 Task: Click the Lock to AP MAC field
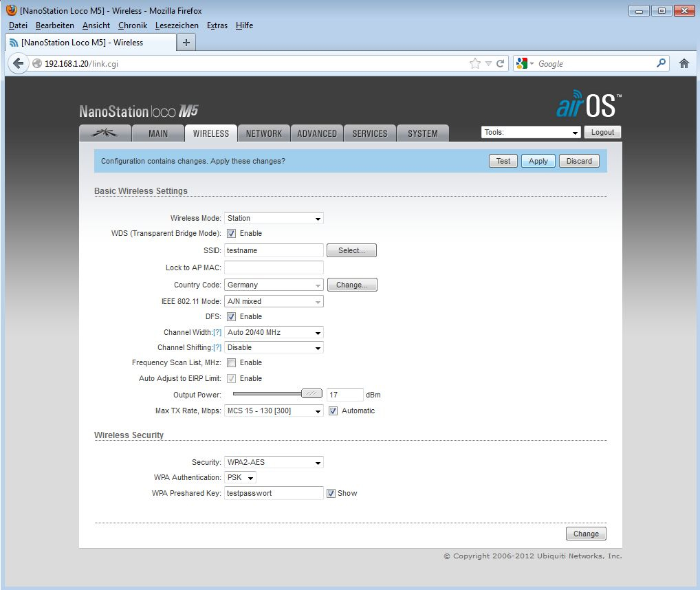click(x=274, y=267)
